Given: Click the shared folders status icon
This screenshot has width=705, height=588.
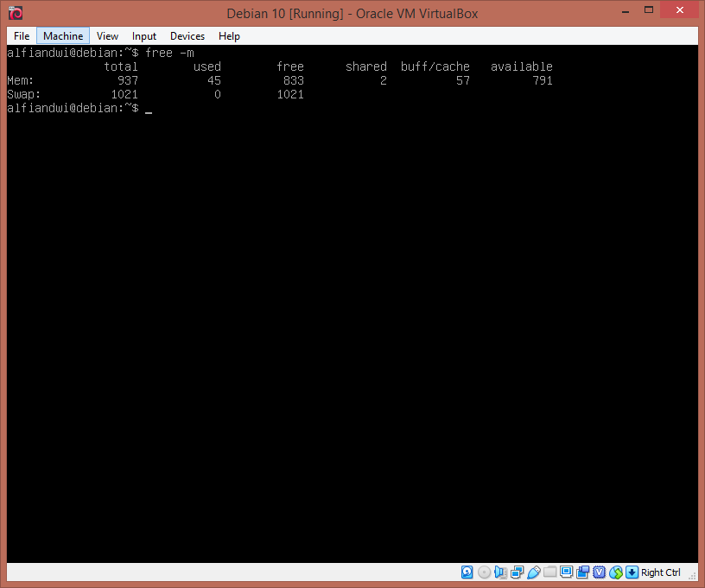Looking at the screenshot, I should tap(549, 572).
